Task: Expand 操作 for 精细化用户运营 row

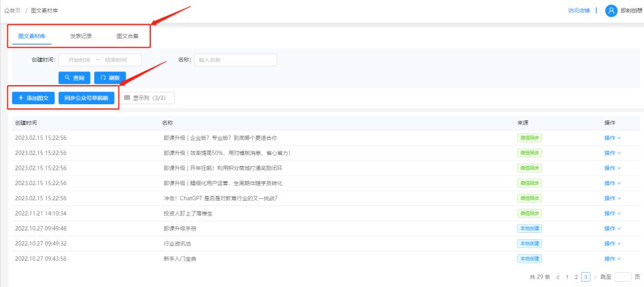Action: (612, 183)
